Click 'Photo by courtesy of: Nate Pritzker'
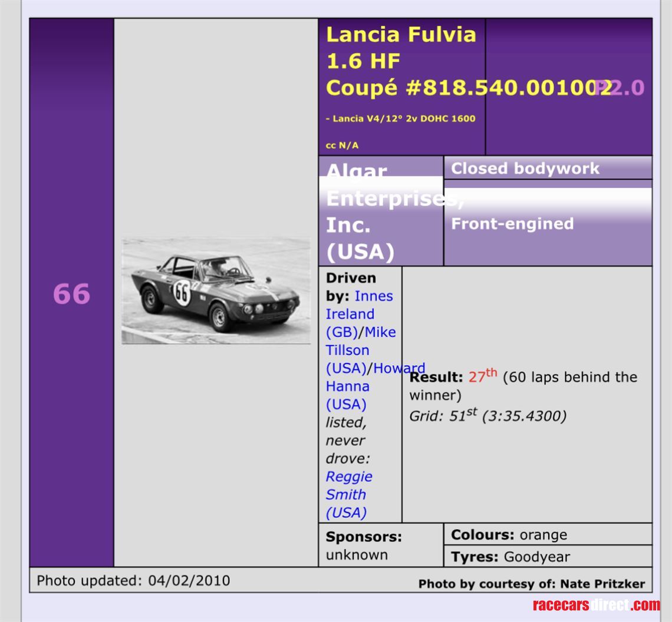Screen dimensions: 672x622 (x=532, y=584)
